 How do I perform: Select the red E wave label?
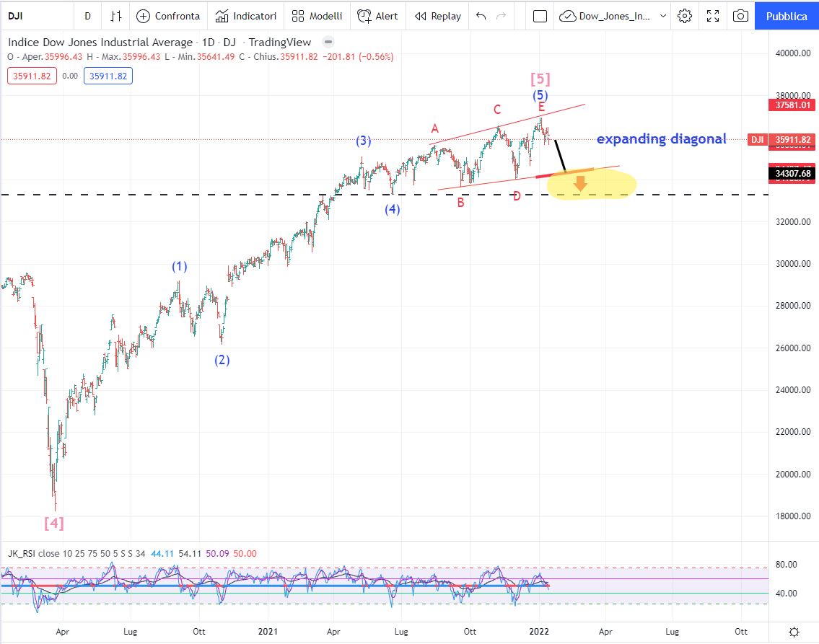[x=542, y=107]
